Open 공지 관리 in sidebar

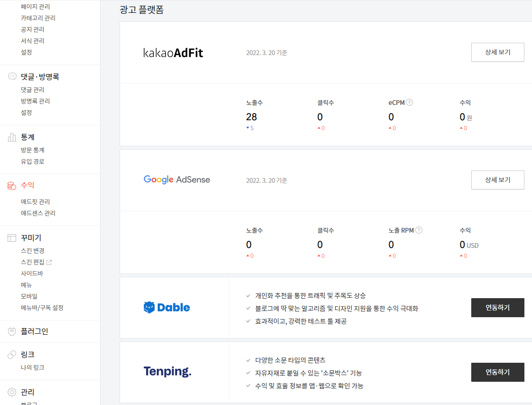33,29
